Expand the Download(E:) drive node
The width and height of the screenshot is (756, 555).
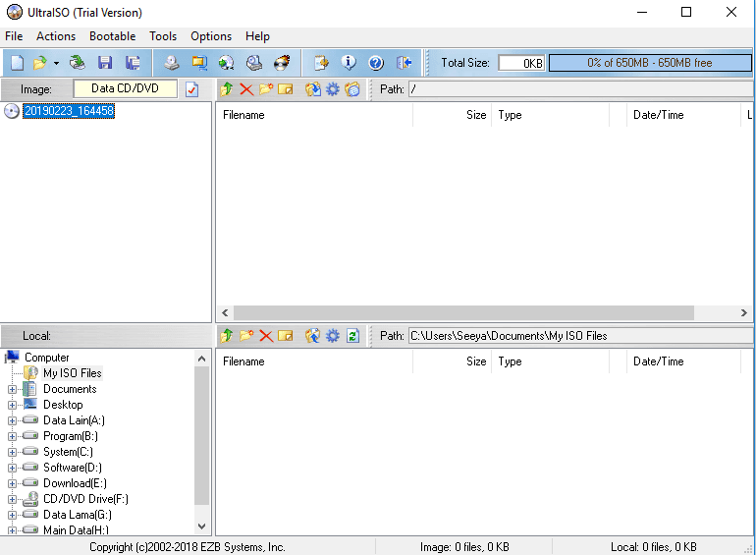[12, 483]
